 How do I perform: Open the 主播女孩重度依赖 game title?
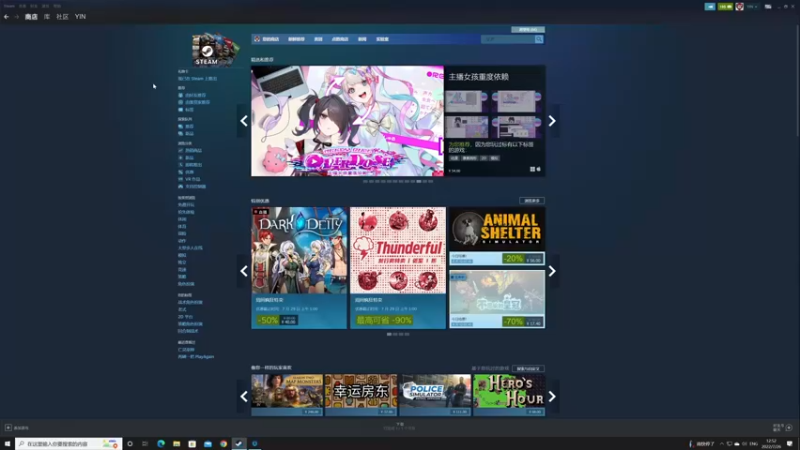click(x=479, y=77)
